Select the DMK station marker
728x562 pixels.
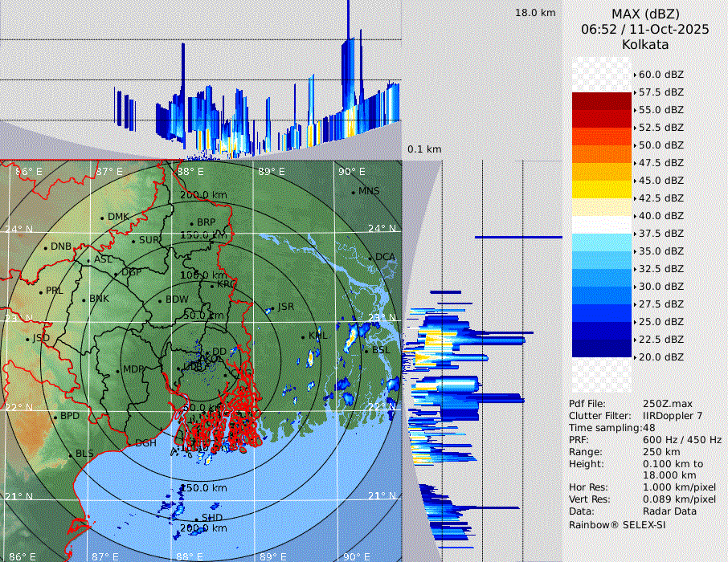click(x=102, y=218)
